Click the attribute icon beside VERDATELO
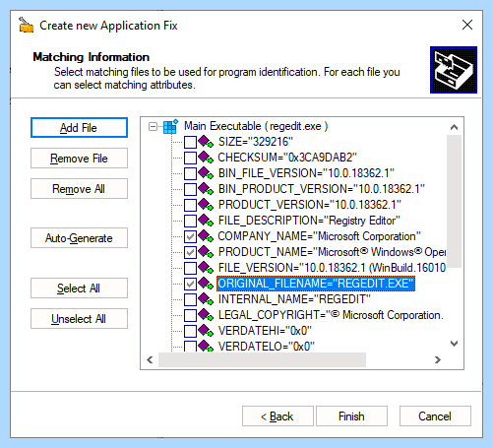Viewport: 493px width, 448px height. [206, 346]
